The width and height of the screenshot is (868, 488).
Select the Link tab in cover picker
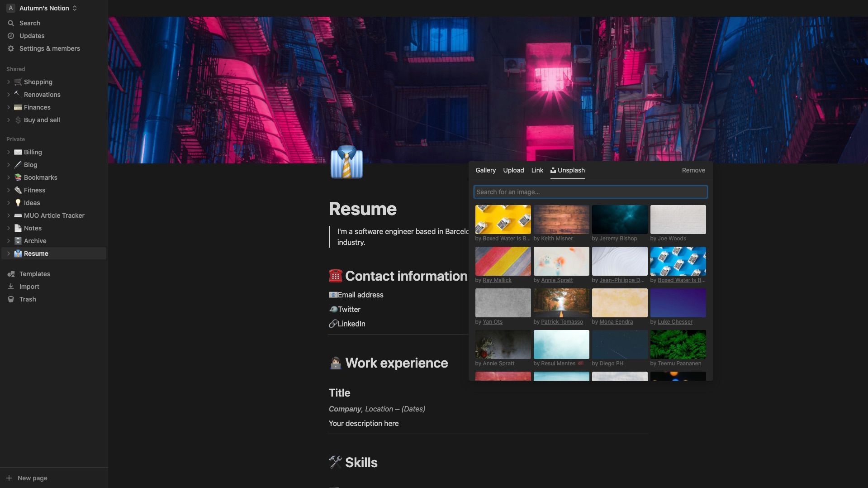pyautogui.click(x=537, y=170)
